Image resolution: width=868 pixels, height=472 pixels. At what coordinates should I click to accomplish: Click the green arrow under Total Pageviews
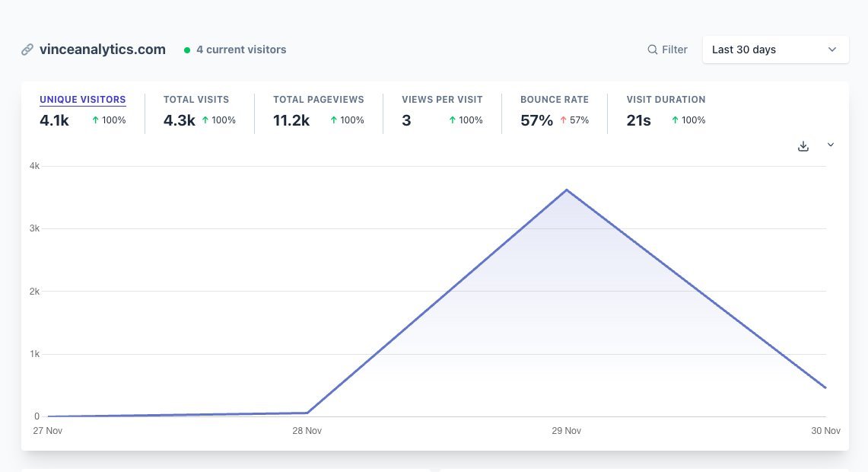333,120
